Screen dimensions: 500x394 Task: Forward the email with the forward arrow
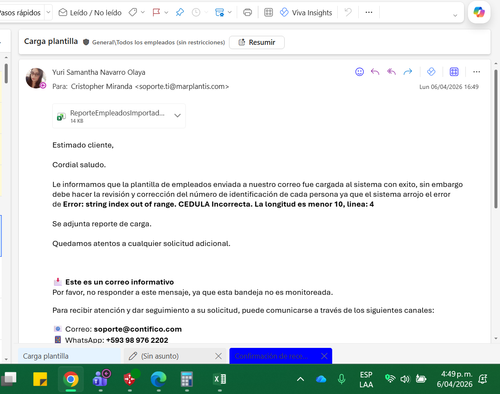(x=408, y=72)
